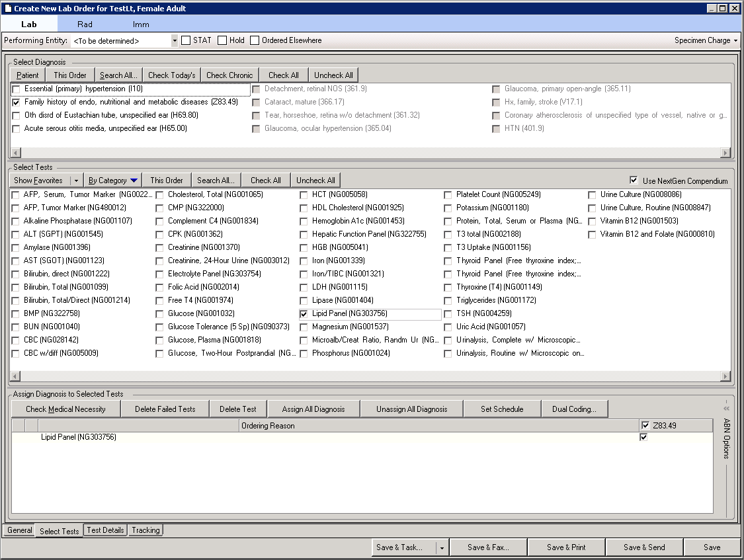Click the left arrow of the diagnosis scrollbar
744x560 pixels.
(16, 153)
